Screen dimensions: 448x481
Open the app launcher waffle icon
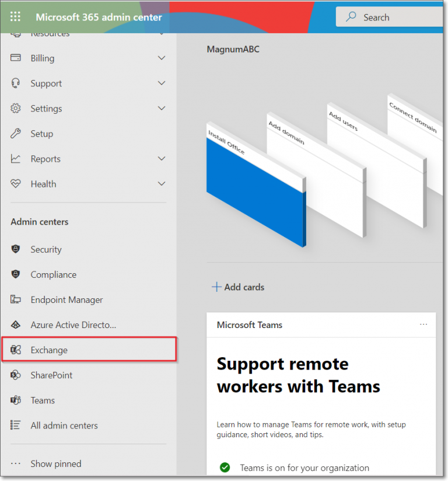coord(15,16)
